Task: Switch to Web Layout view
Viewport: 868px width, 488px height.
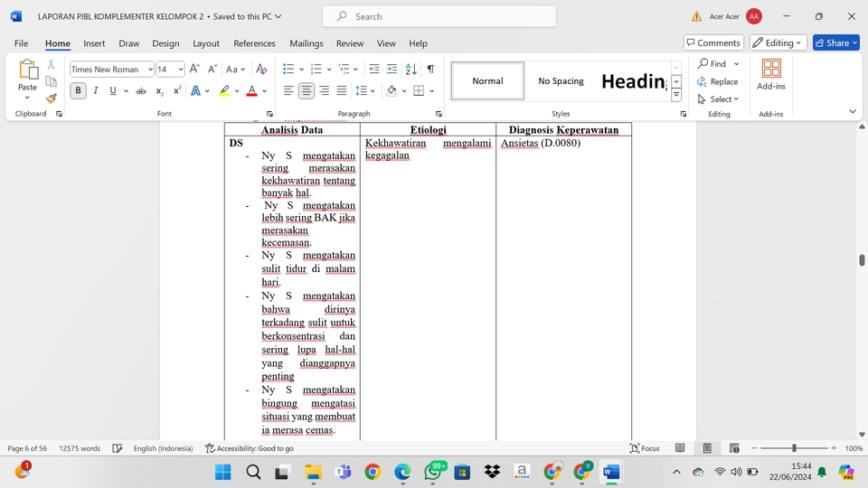Action: click(734, 448)
